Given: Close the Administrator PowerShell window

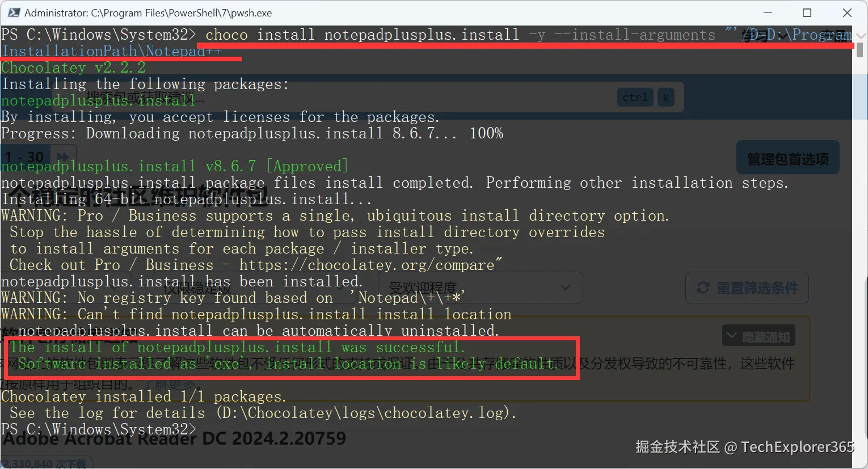Looking at the screenshot, I should [847, 12].
